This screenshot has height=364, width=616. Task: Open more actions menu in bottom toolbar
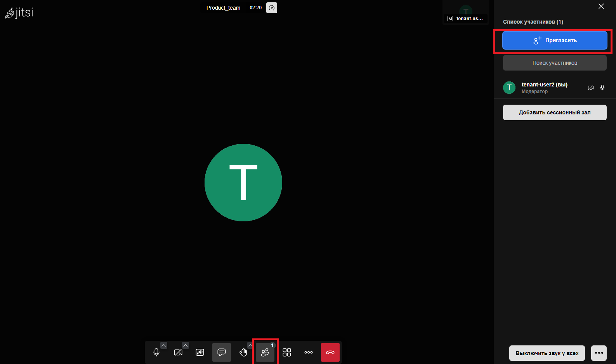pyautogui.click(x=309, y=352)
